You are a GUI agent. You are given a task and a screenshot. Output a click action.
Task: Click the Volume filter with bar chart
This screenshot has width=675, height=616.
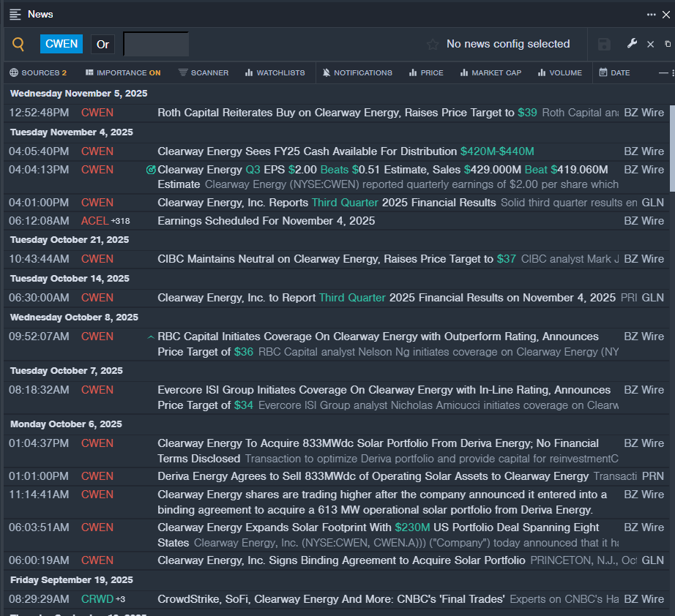pos(559,72)
